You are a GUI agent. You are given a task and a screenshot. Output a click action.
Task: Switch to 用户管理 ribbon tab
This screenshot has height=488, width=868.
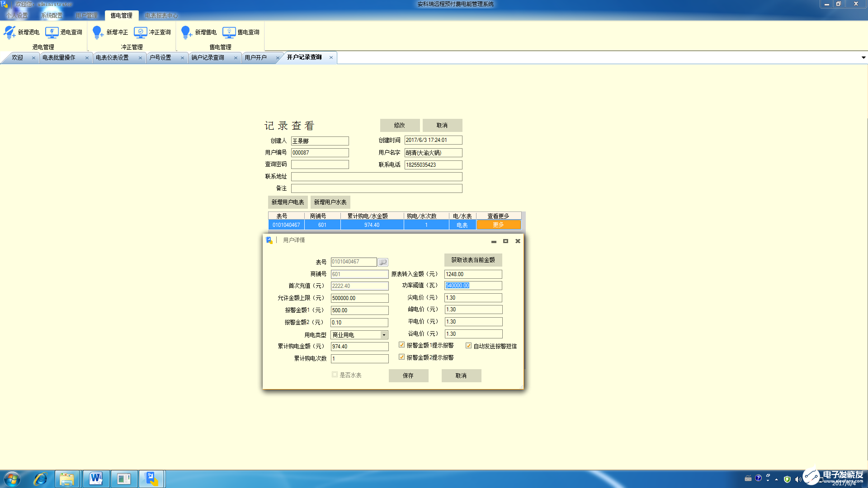(x=86, y=15)
